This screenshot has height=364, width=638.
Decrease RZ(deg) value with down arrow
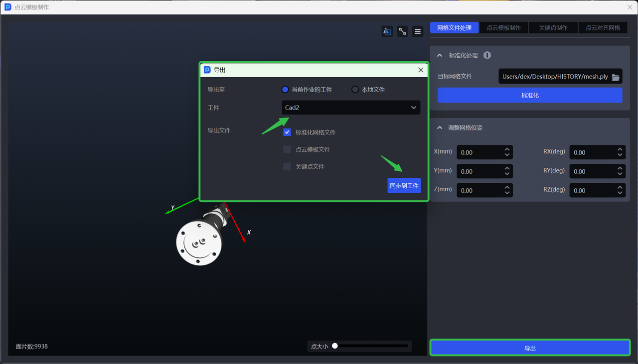pos(620,193)
